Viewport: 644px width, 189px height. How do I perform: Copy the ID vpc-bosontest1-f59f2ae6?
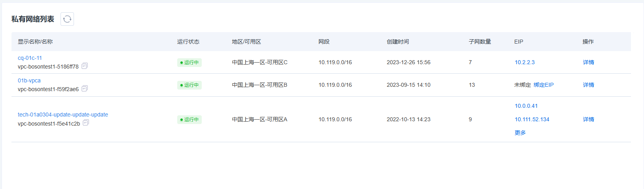coord(85,89)
